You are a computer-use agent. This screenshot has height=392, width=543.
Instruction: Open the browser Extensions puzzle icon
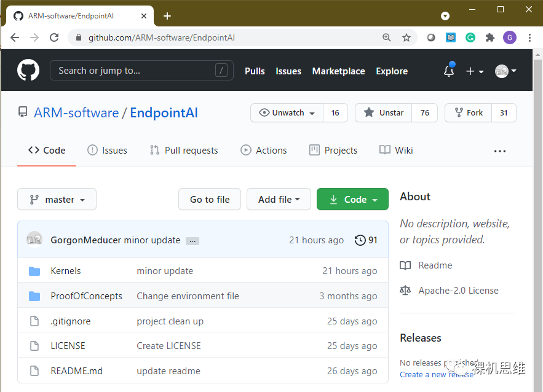(489, 37)
